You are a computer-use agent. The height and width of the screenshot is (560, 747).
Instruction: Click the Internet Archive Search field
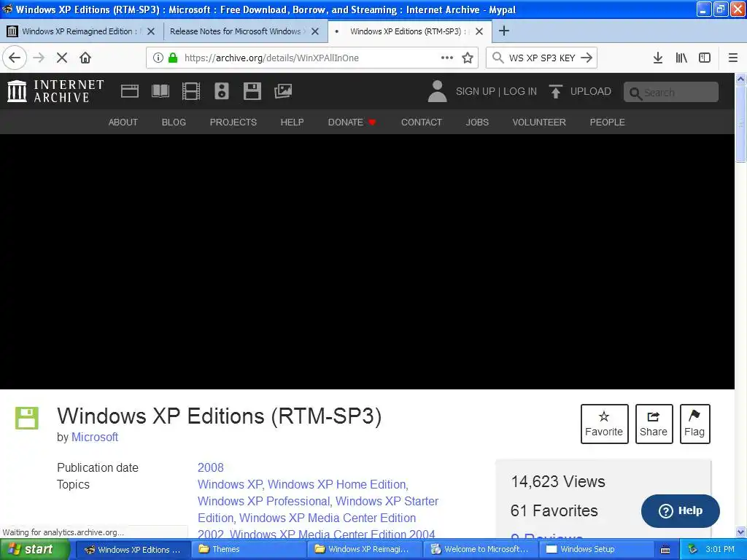(671, 92)
